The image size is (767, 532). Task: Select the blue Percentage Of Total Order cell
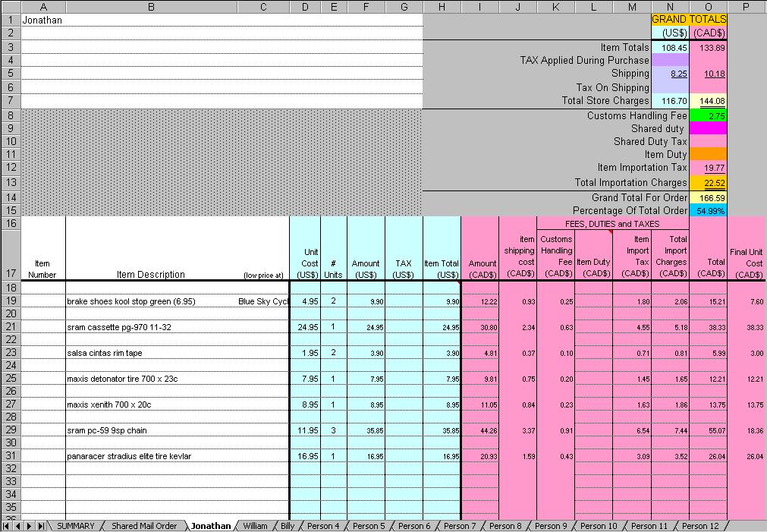point(709,210)
